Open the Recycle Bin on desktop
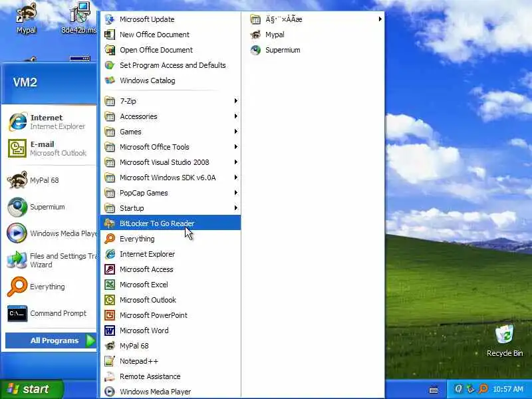 coord(505,340)
